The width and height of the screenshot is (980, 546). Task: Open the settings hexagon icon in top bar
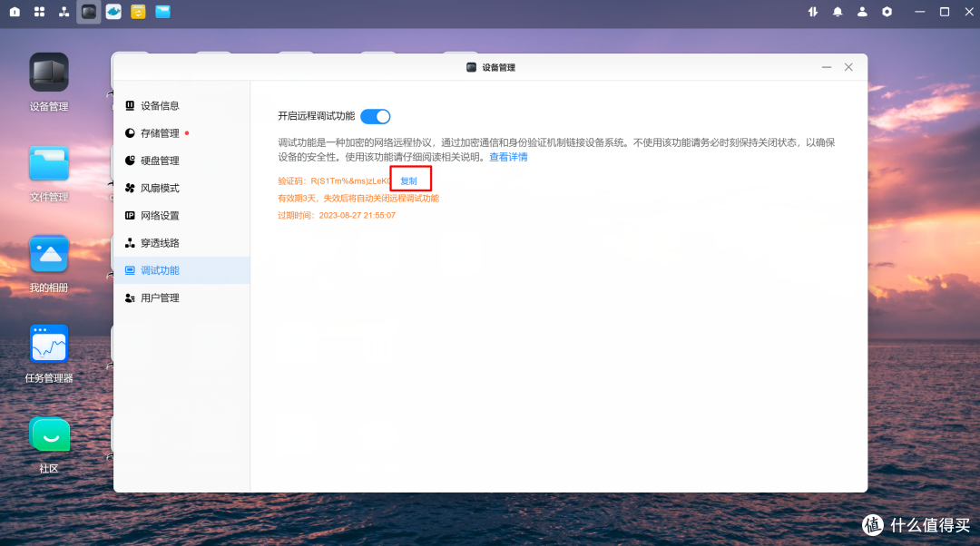tap(887, 12)
